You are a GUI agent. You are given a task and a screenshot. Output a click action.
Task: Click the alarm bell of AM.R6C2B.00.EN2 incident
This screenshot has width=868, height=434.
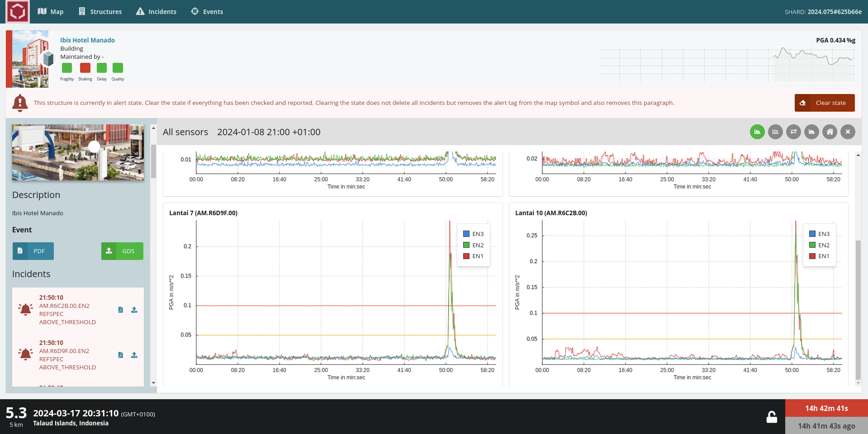pos(26,310)
